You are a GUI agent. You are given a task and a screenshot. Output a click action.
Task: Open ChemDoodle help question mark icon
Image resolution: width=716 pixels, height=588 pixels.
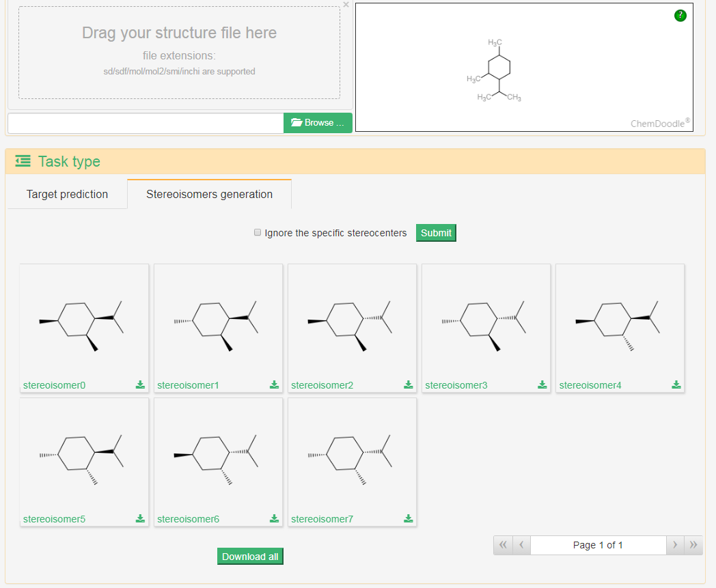[680, 16]
